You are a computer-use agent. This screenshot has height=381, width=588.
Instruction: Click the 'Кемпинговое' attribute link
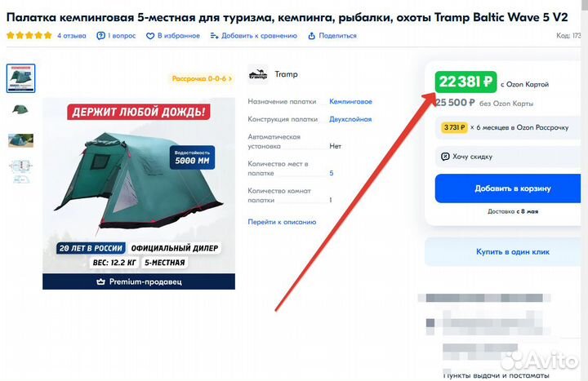(x=350, y=102)
